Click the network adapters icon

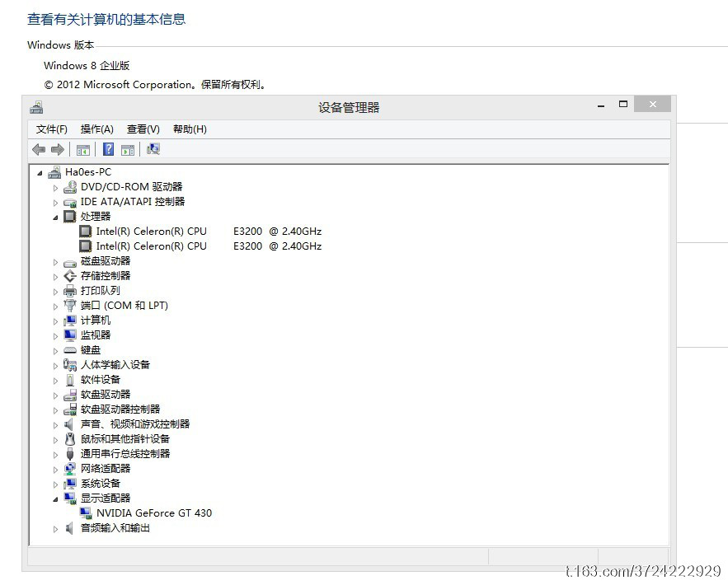point(70,469)
